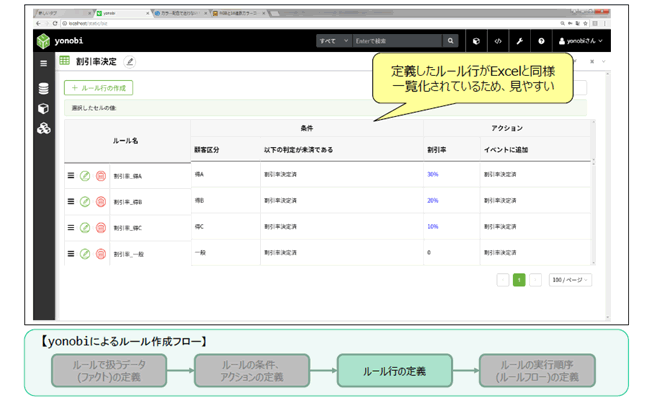Select the 30% discount rate cell
The width and height of the screenshot is (650, 400).
coord(452,175)
